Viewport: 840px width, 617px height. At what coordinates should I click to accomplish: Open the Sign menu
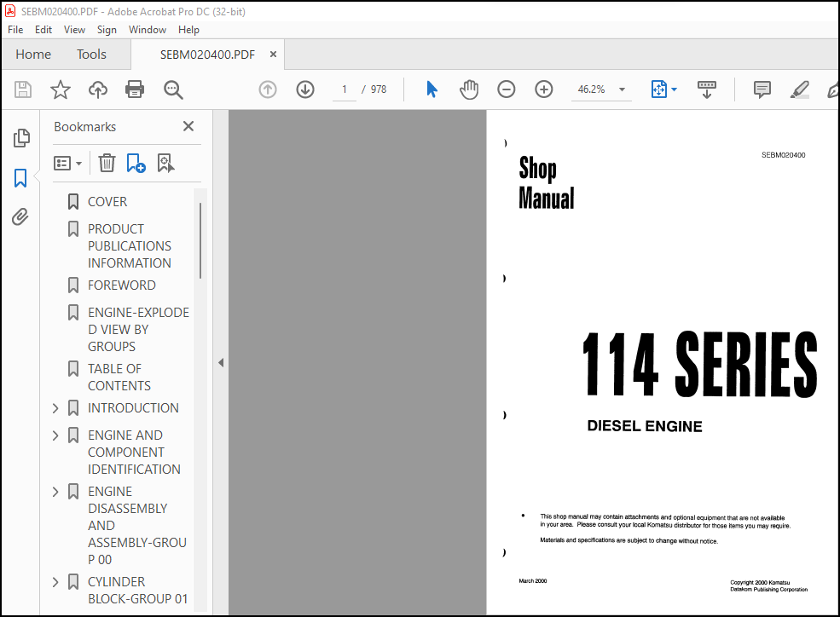tap(107, 30)
